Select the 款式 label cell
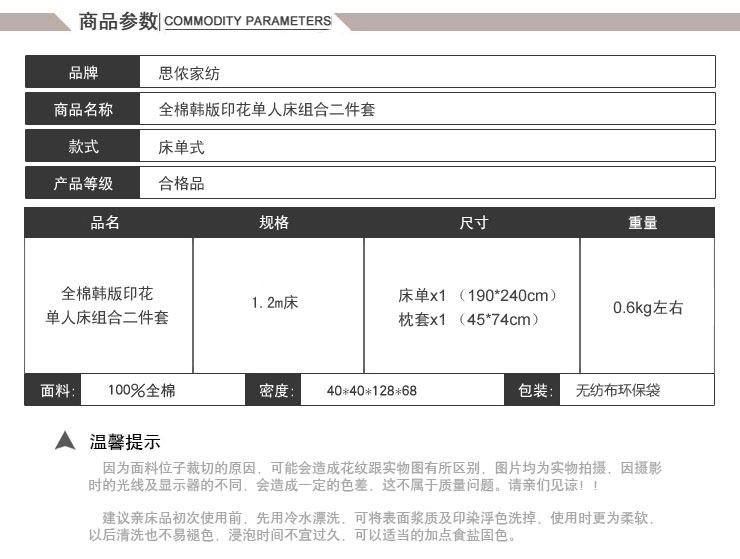The height and width of the screenshot is (559, 740). click(x=83, y=146)
